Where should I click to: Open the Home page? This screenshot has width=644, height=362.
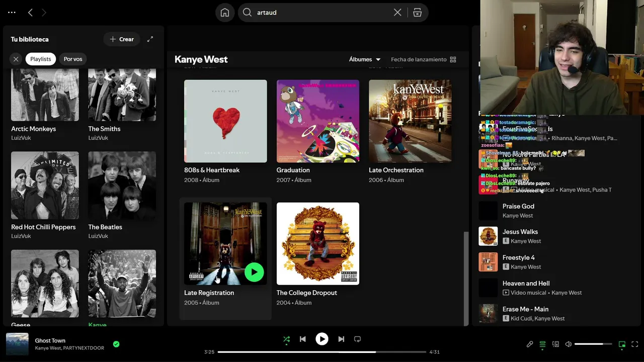225,13
